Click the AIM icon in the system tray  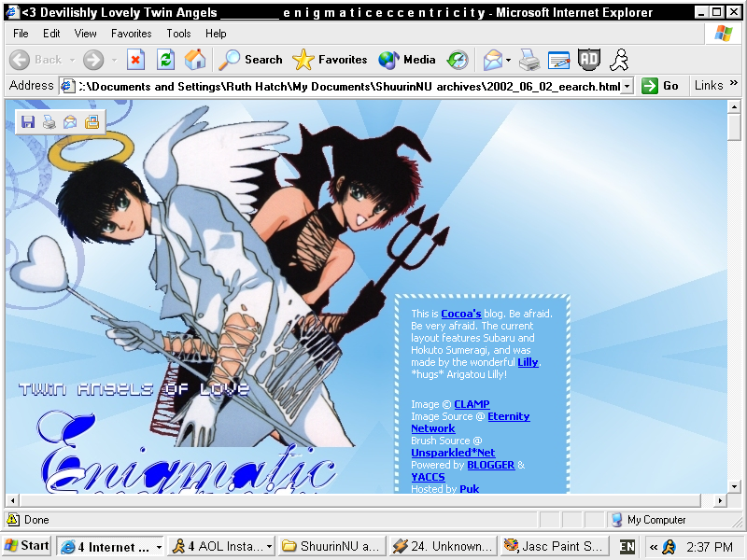click(669, 547)
